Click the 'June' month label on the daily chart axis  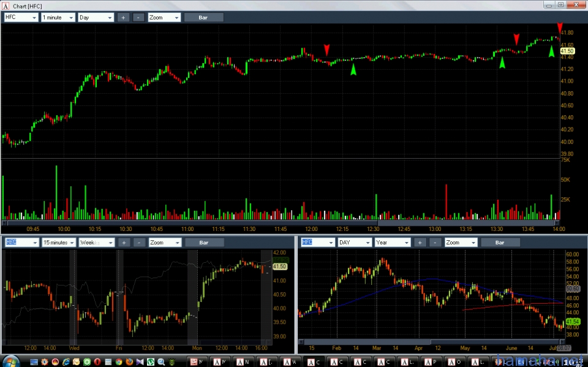(511, 348)
